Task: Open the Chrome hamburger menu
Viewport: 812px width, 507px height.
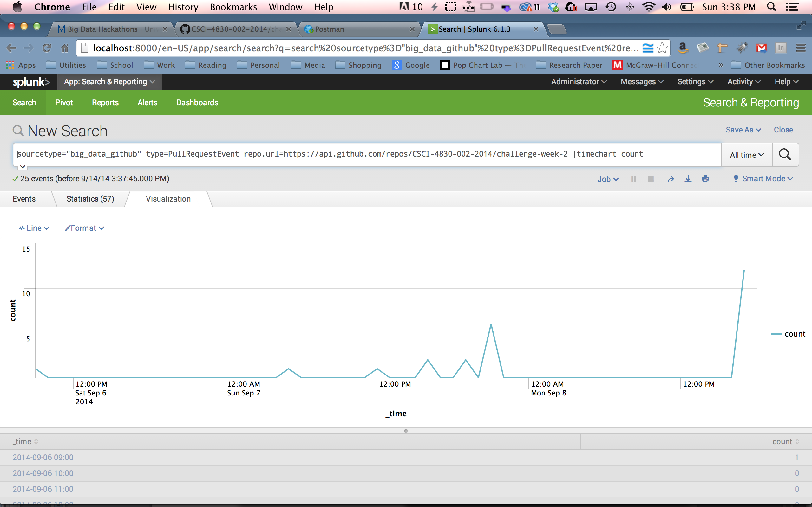Action: (x=801, y=48)
